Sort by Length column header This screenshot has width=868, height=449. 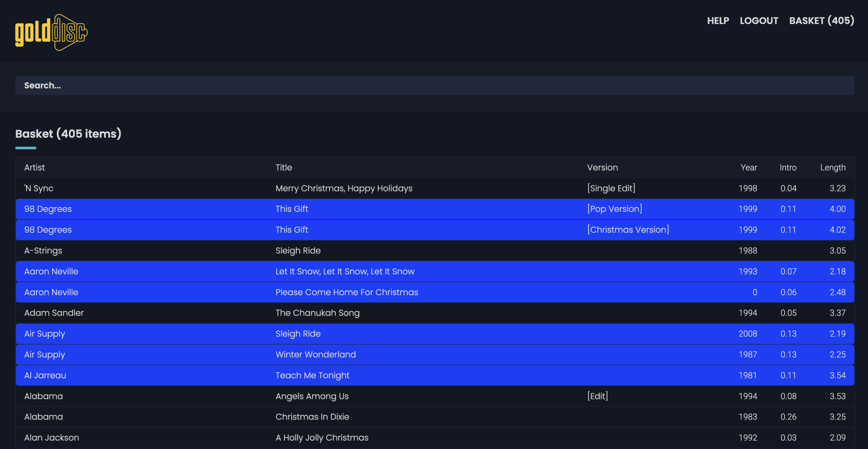click(832, 167)
